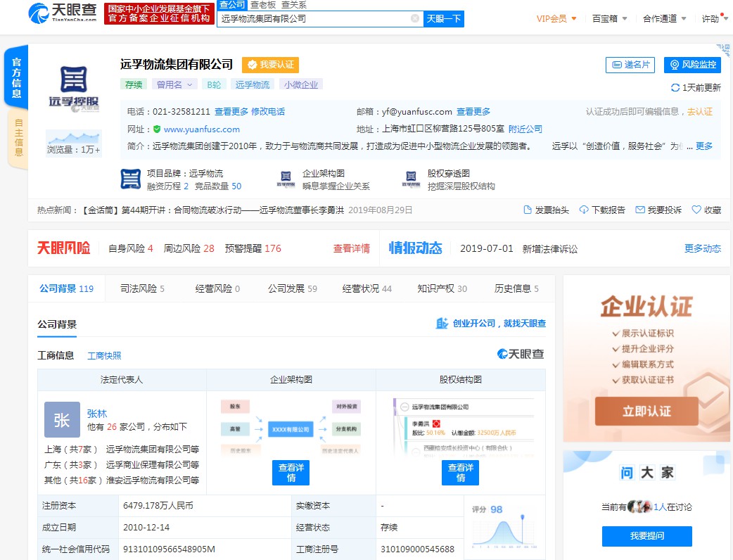Click the 预警提醒 176 indicator
733x560 pixels.
(x=253, y=248)
